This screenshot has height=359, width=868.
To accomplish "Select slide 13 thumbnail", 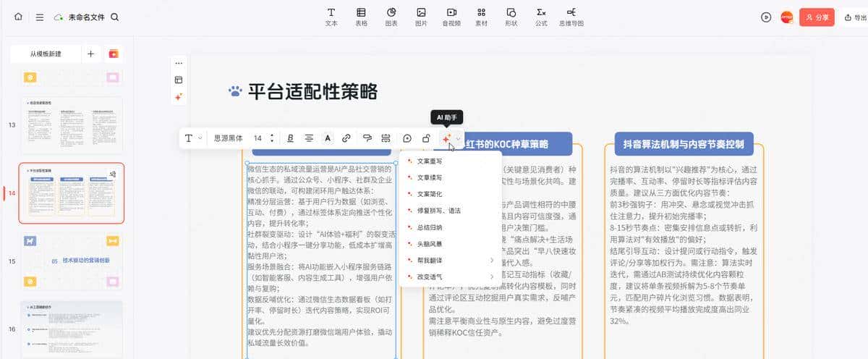I will pyautogui.click(x=72, y=124).
